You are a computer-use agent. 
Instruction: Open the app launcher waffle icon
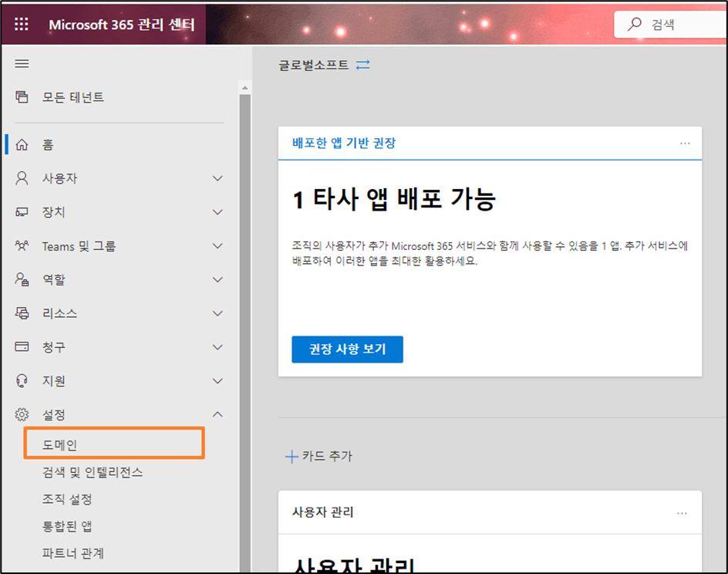[x=22, y=24]
